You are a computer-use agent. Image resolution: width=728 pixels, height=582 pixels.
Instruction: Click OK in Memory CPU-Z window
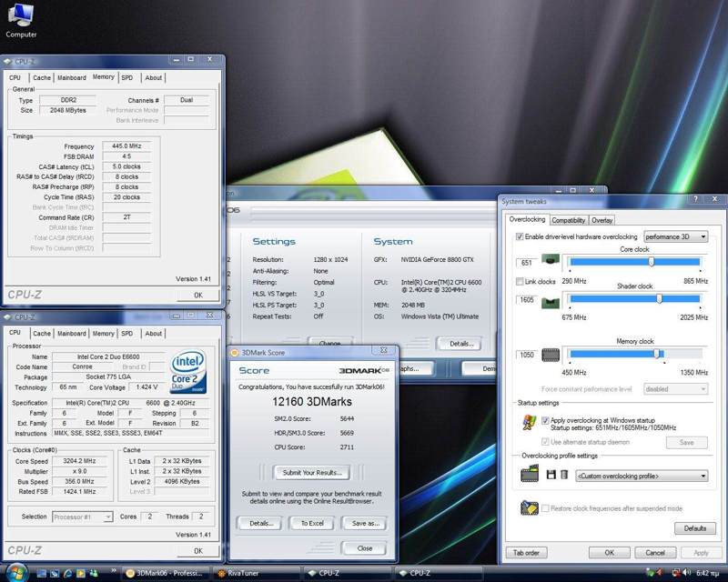tap(198, 295)
